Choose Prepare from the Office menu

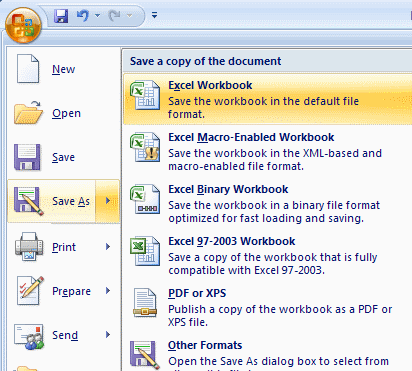click(63, 291)
